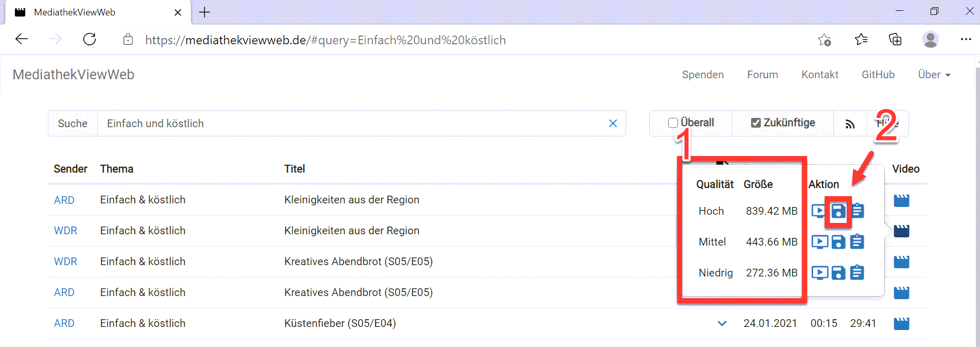Filter by WDR in Kreatives Abendbrot row
Screen dimensions: 980x347
click(65, 262)
